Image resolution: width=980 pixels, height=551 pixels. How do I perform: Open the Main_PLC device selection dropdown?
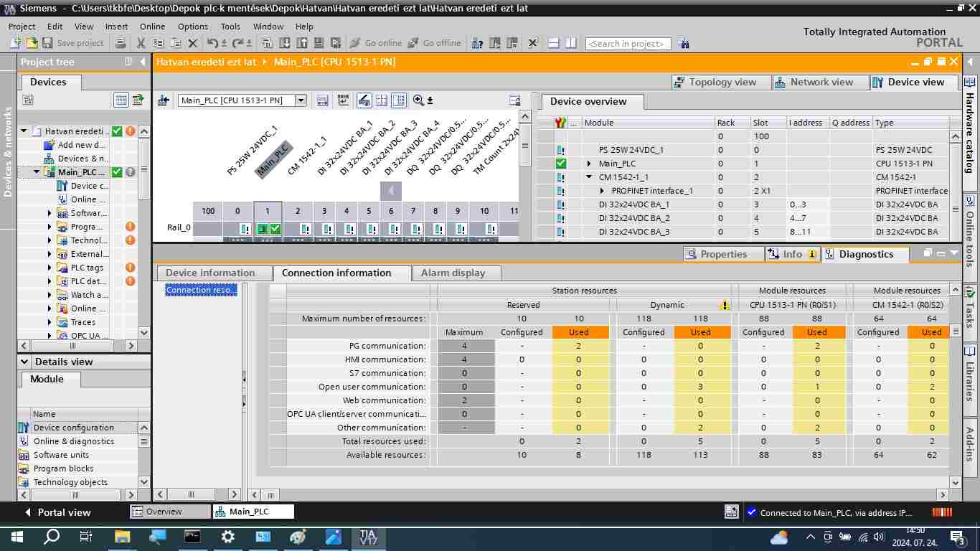301,100
